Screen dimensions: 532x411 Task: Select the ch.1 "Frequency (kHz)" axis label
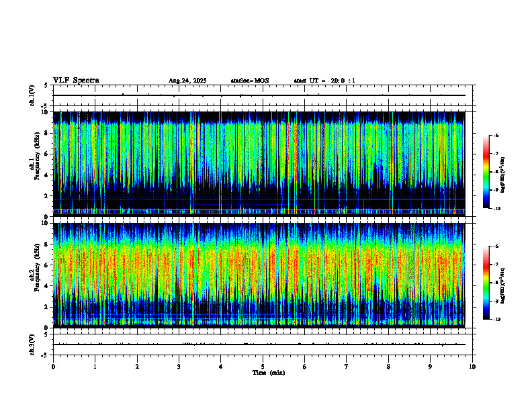[x=37, y=154]
